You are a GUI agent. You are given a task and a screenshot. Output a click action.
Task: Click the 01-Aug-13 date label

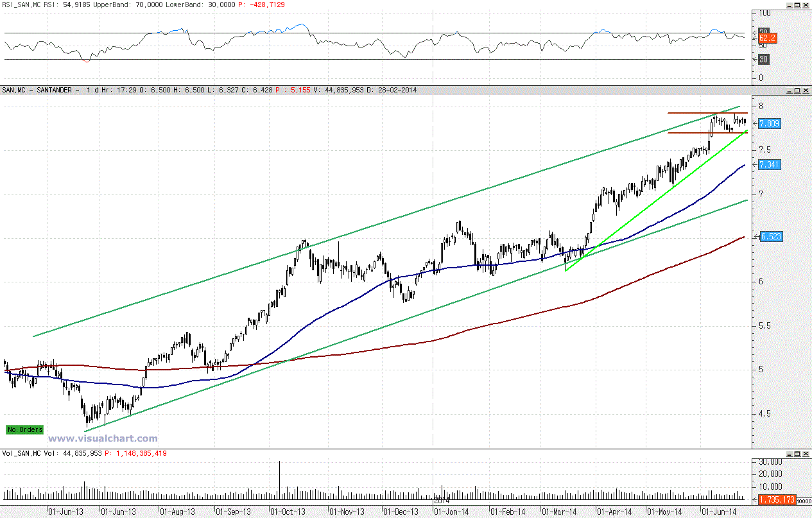(x=177, y=512)
